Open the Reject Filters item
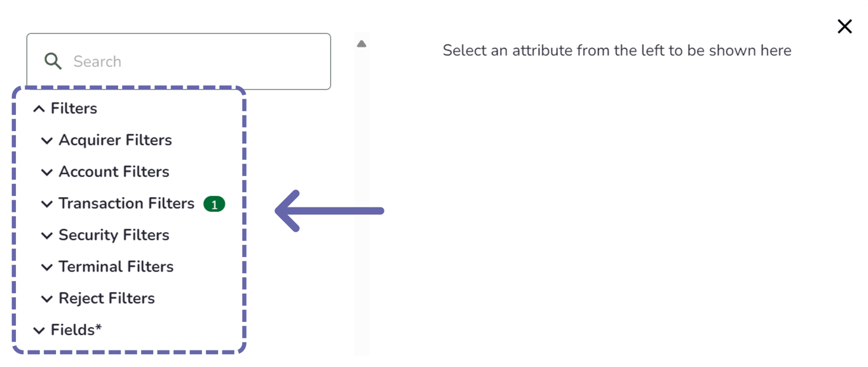This screenshot has width=868, height=367. pyautogui.click(x=107, y=298)
